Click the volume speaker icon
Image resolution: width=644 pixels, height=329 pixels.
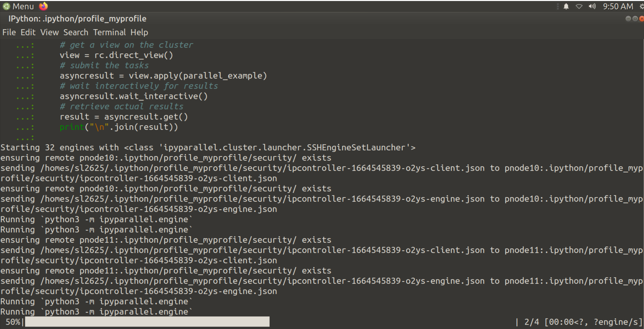[x=592, y=6]
